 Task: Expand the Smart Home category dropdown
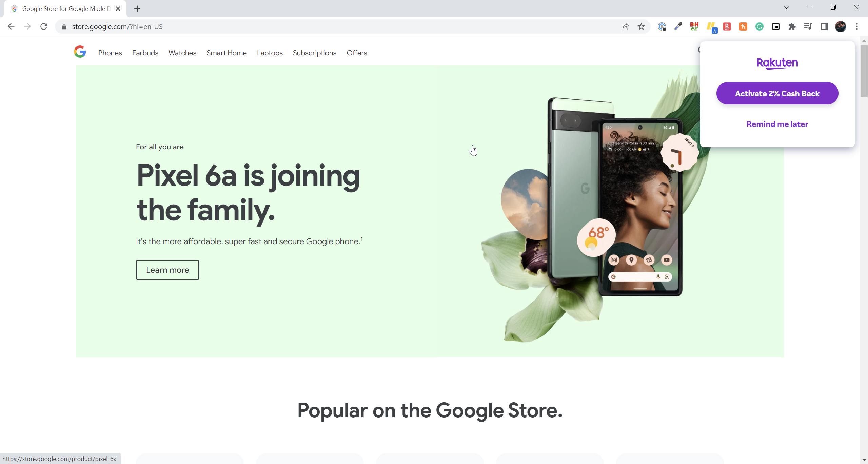pyautogui.click(x=227, y=53)
